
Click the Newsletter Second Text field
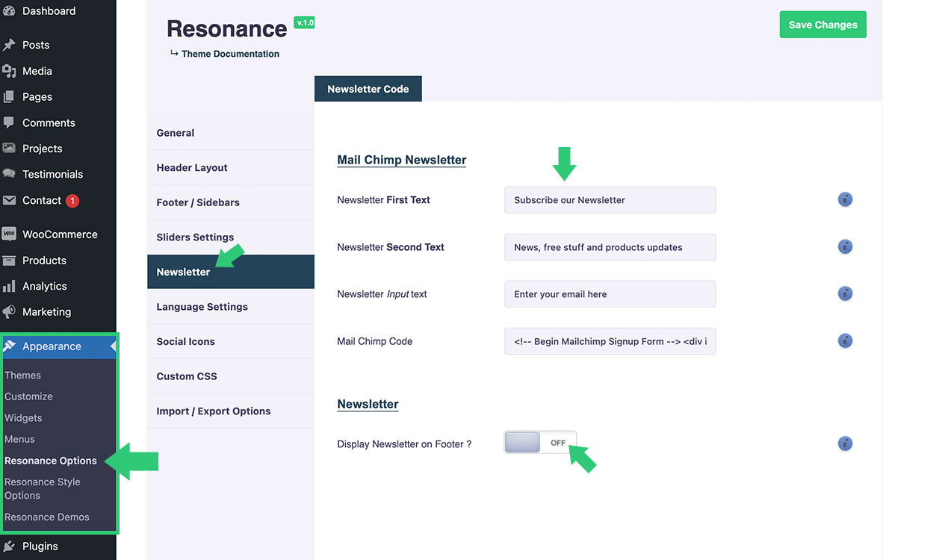coord(610,247)
